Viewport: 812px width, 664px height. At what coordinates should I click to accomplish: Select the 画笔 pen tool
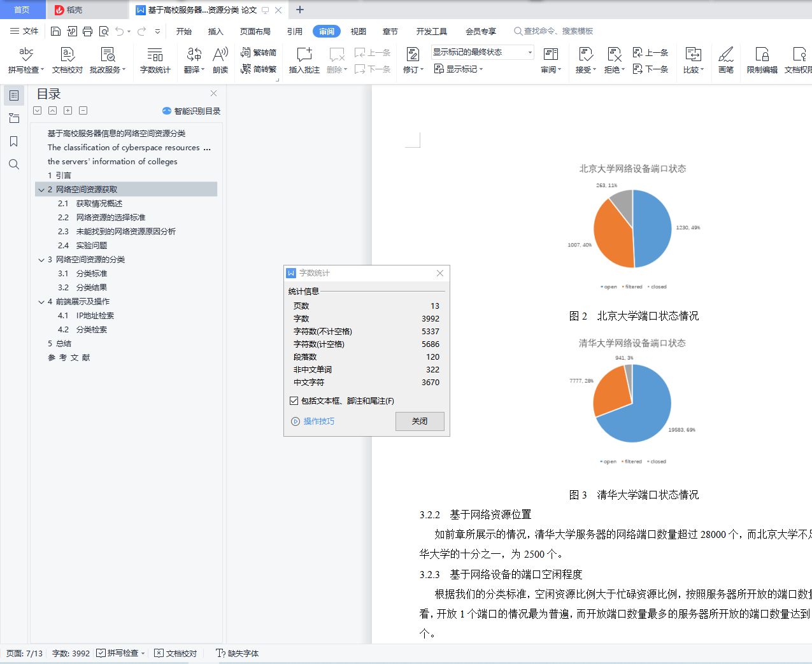click(x=726, y=60)
